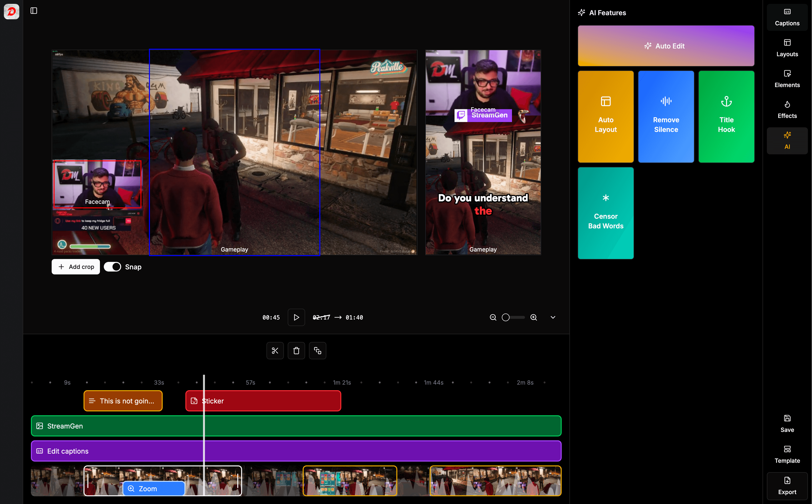
Task: Enable the Snap toggle
Action: pos(113,267)
